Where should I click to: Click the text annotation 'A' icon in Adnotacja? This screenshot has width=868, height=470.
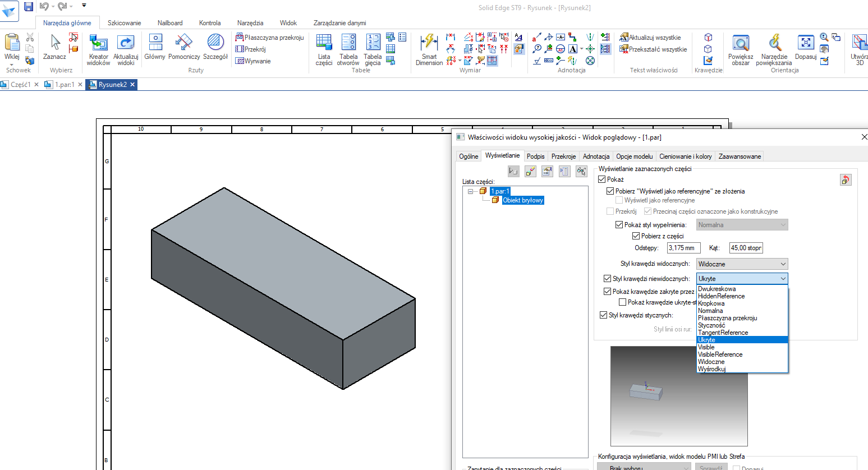click(573, 49)
